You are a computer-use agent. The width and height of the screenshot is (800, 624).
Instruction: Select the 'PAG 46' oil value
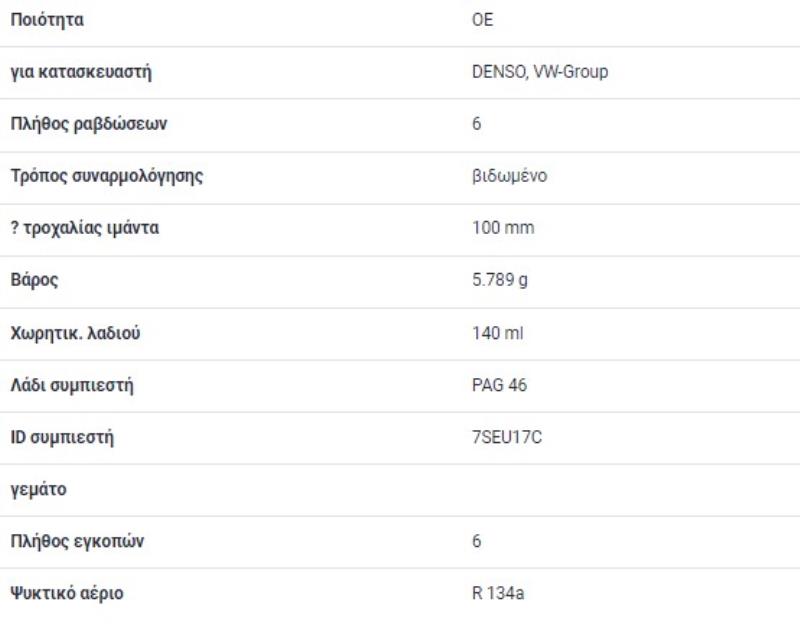click(x=499, y=386)
